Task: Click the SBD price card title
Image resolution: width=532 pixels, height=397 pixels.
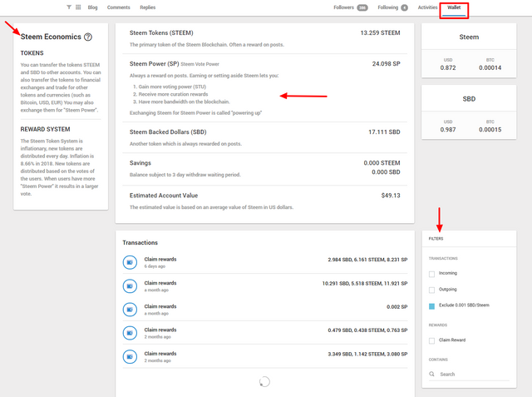Action: coord(469,99)
